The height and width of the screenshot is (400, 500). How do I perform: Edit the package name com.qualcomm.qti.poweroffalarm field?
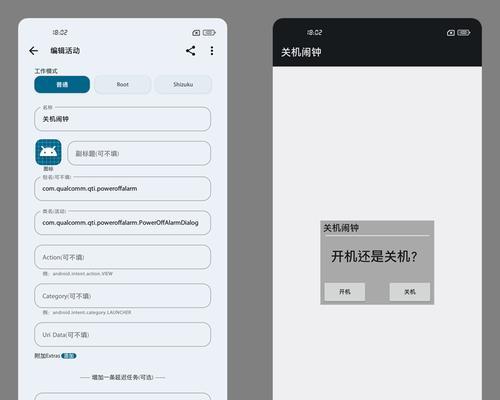coord(122,189)
